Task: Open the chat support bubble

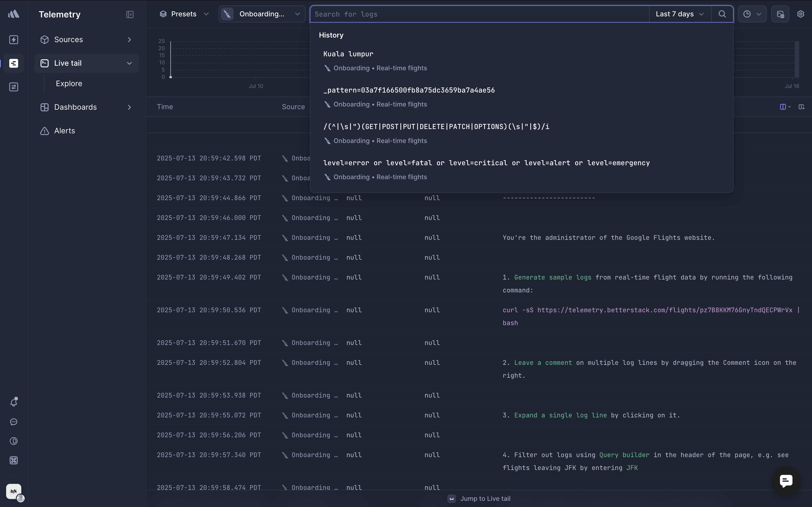Action: pyautogui.click(x=786, y=481)
